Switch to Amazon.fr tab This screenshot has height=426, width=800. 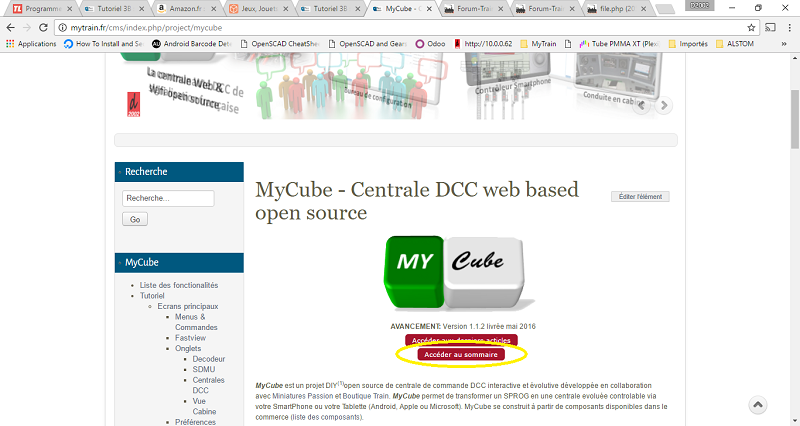(x=186, y=9)
